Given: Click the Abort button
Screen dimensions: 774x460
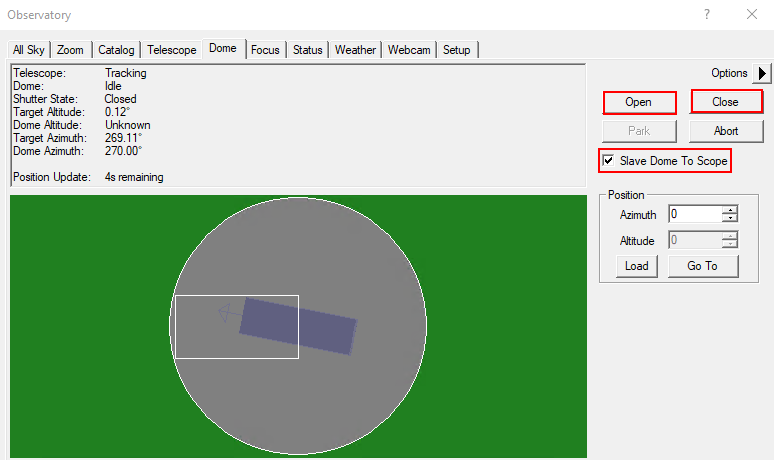Looking at the screenshot, I should 726,131.
